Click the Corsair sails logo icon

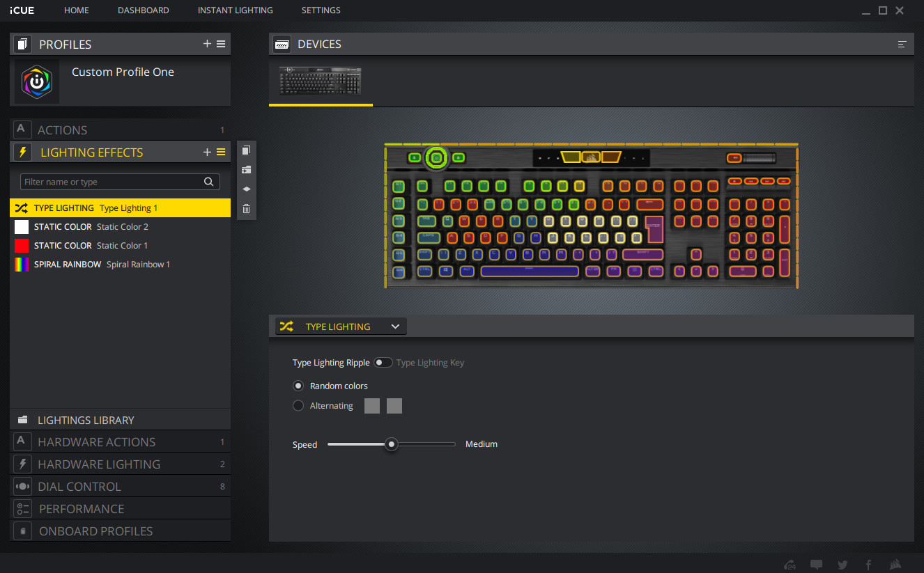[895, 565]
